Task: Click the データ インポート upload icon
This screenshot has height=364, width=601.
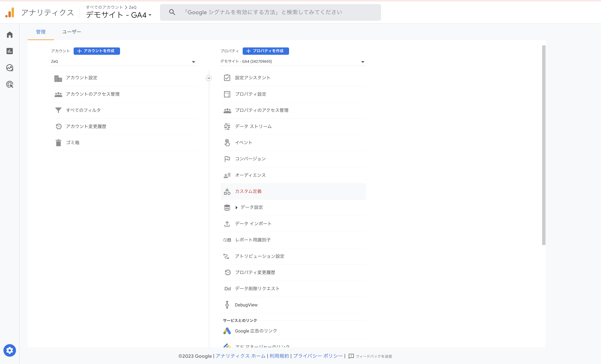Action: pyautogui.click(x=227, y=224)
